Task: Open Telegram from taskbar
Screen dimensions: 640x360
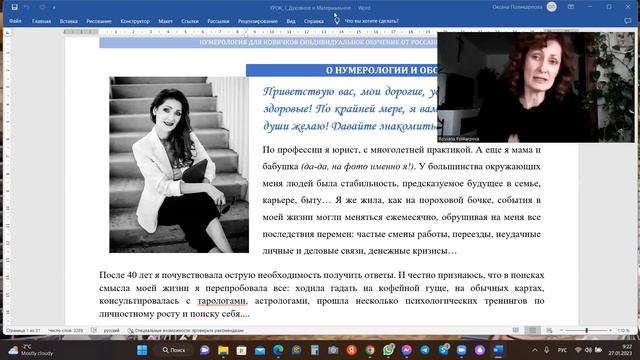Action: [x=425, y=350]
